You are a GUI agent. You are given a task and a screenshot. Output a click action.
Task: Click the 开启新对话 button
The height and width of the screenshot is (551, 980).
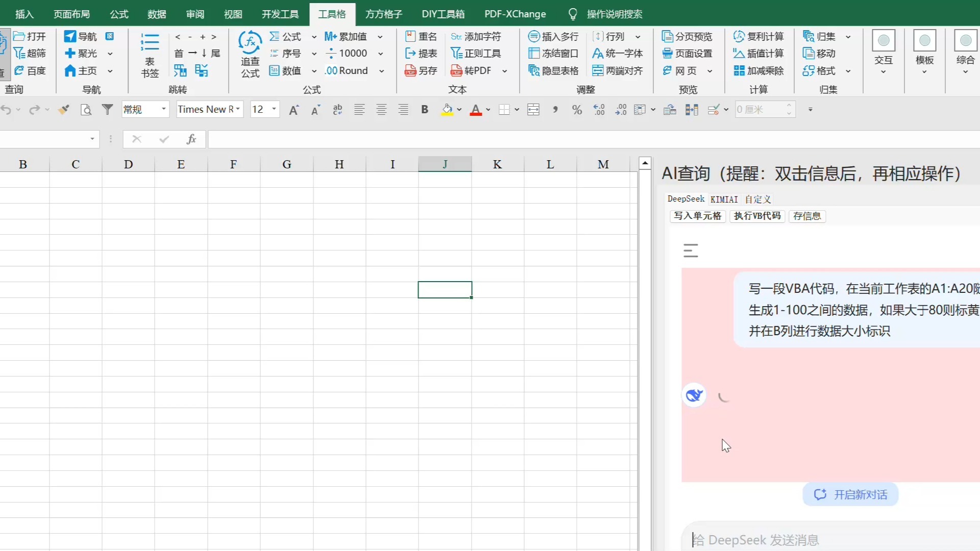point(850,494)
